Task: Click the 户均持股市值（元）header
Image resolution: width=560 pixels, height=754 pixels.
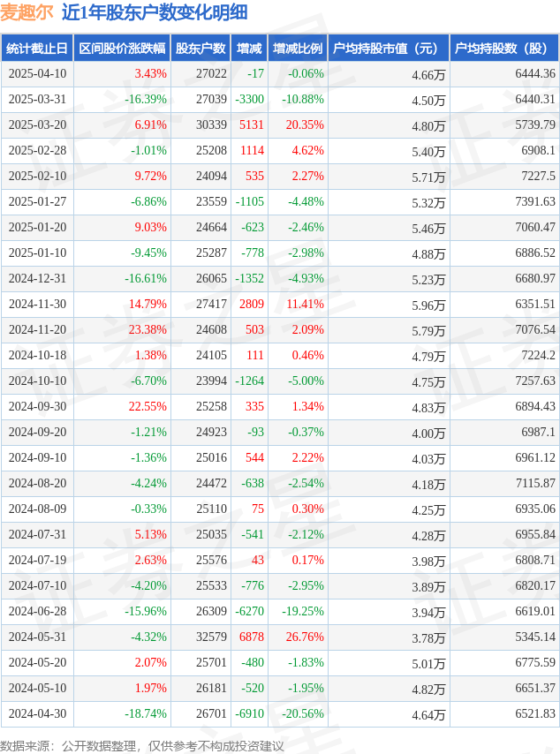Action: click(x=389, y=48)
